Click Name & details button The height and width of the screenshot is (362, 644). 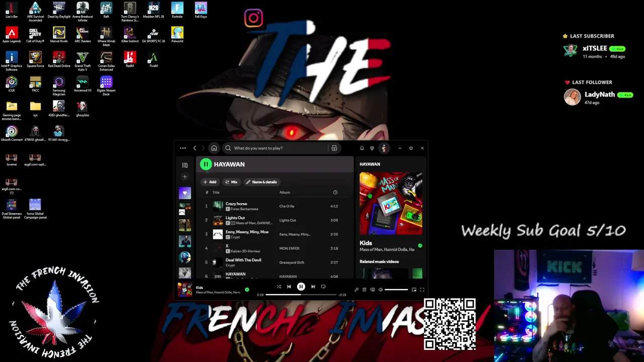(x=262, y=182)
